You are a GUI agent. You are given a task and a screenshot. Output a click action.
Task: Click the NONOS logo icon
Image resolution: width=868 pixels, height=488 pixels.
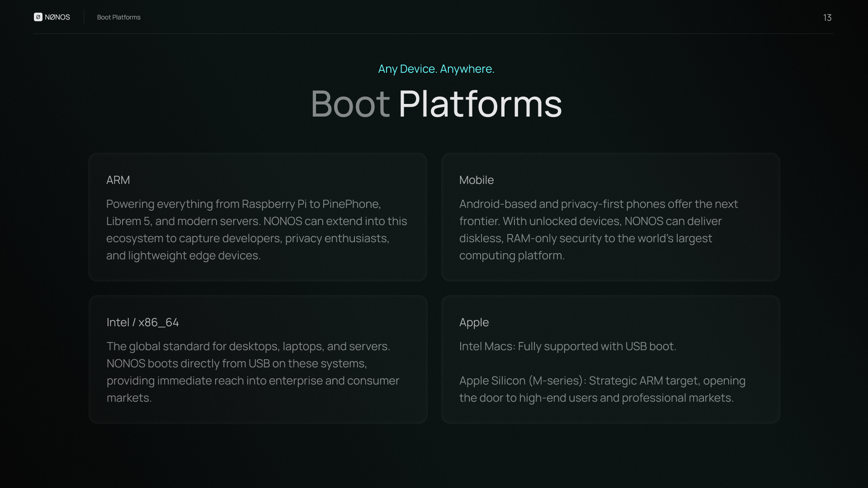click(x=38, y=17)
